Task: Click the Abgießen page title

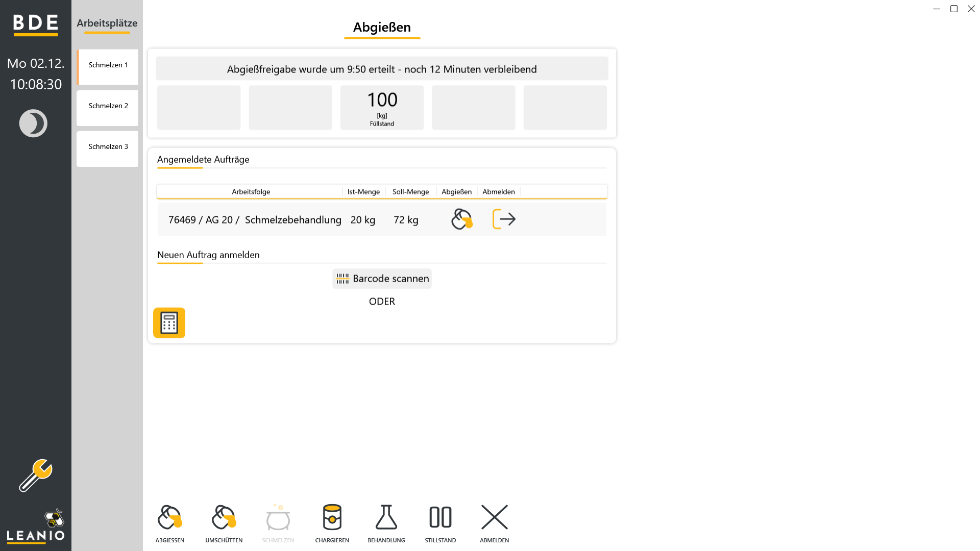Action: (x=382, y=27)
